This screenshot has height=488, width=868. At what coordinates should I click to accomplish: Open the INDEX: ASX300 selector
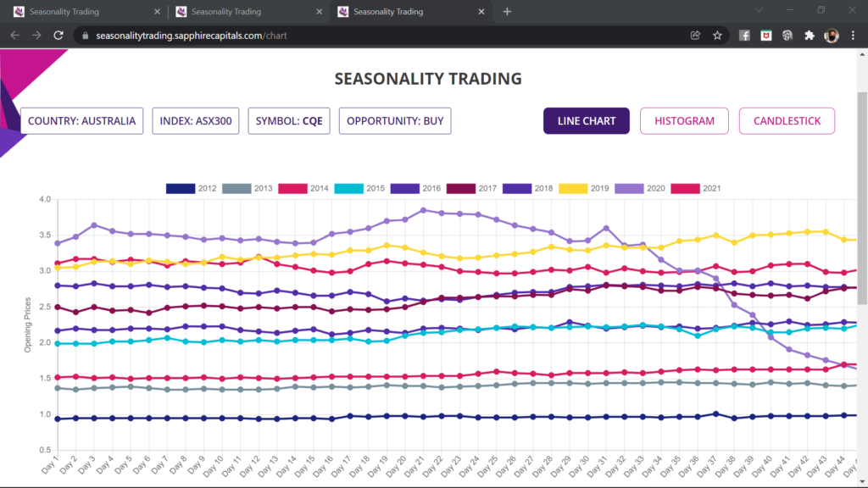(197, 121)
